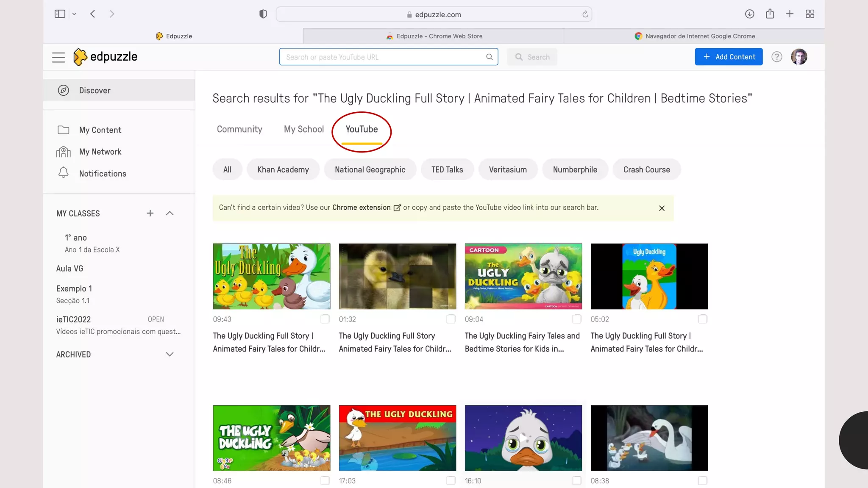This screenshot has height=488, width=868.
Task: Tick the checkbox for the 05:02 video
Action: [703, 319]
